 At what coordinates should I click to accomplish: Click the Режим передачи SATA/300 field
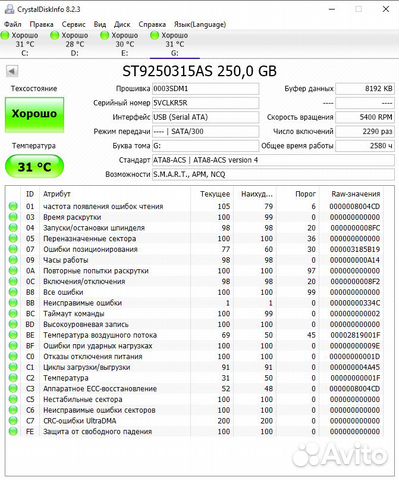point(205,132)
